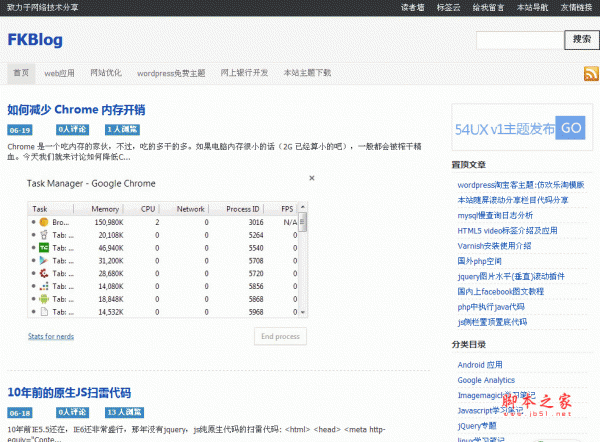The width and height of the screenshot is (600, 442).
Task: Close the Task Manager image with X
Action: tap(312, 178)
